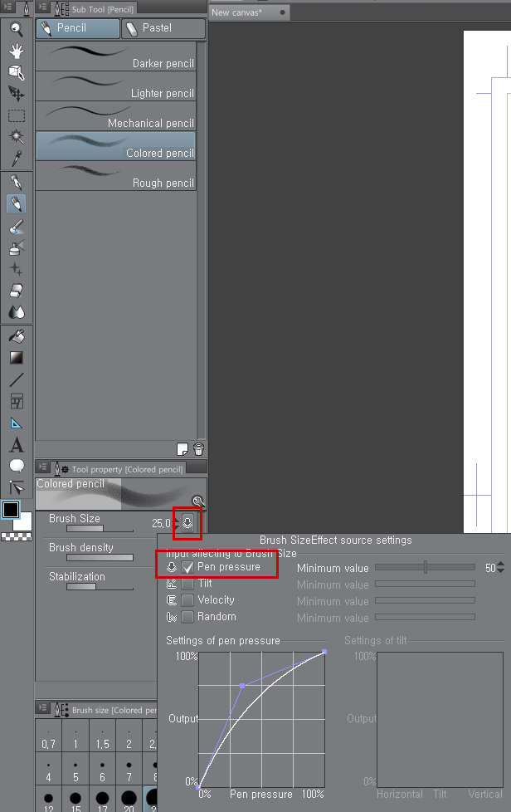Open the Sub Tool panel menu

pos(43,8)
